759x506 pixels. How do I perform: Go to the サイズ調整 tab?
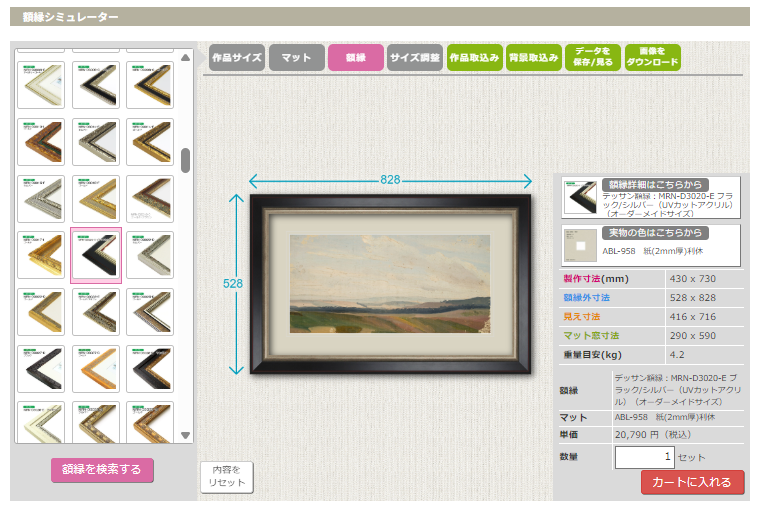pyautogui.click(x=415, y=58)
